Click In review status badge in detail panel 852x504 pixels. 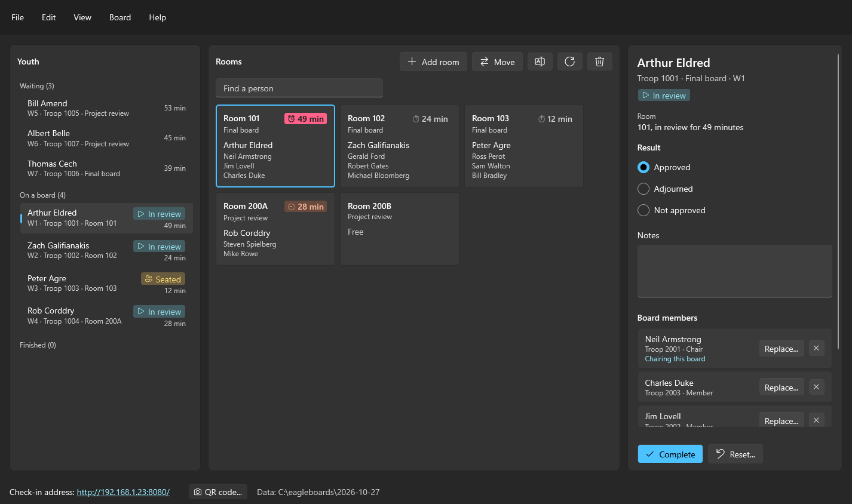point(664,96)
